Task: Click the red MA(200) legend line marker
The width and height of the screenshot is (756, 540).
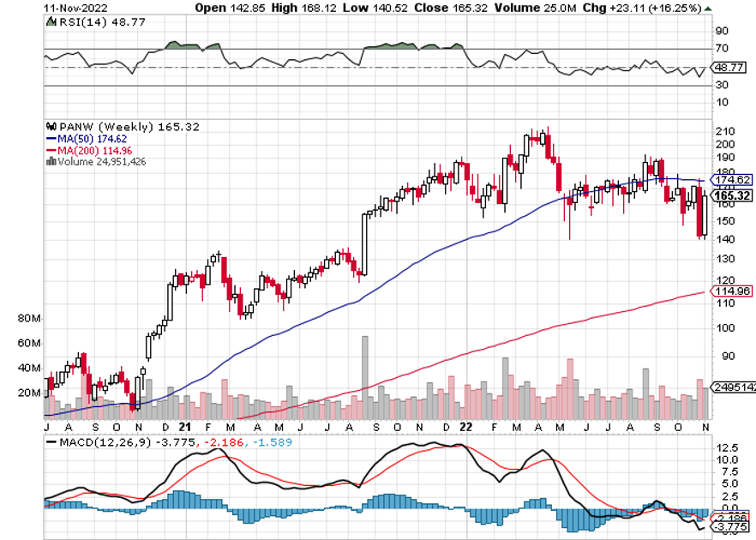Action: (x=51, y=149)
